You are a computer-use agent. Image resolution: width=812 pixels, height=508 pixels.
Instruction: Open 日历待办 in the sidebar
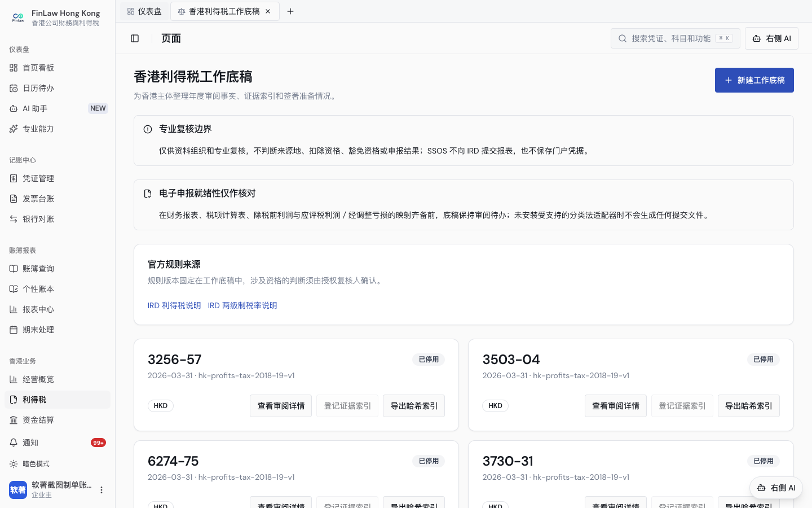[x=58, y=88]
